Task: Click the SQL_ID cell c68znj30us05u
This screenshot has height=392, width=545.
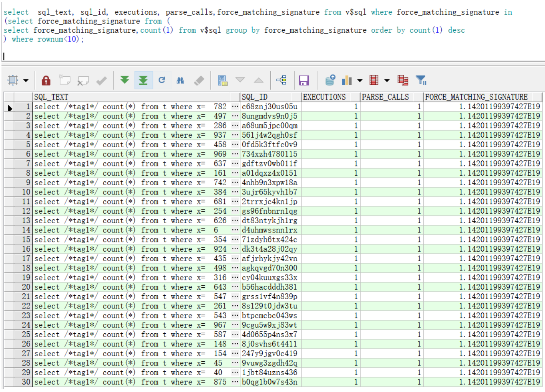Action: 271,107
